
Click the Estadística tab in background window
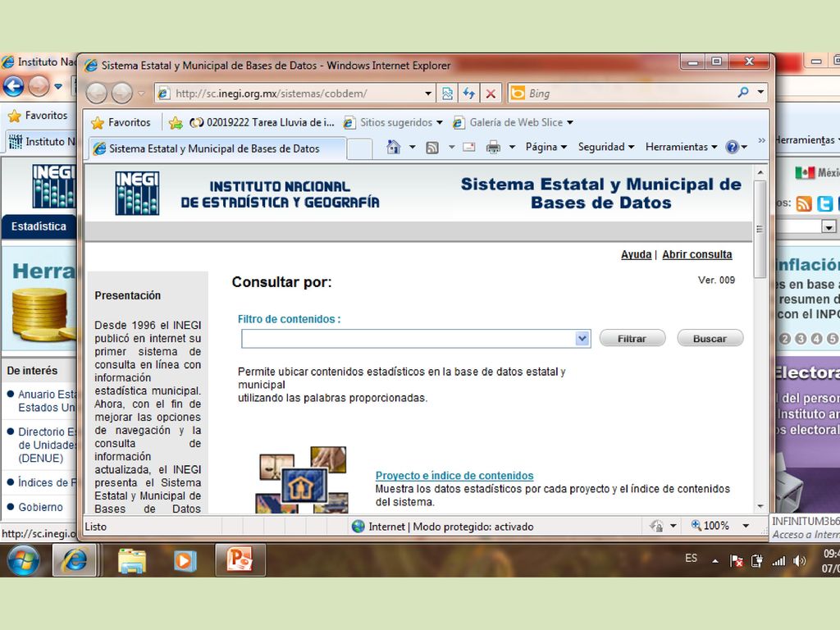[x=39, y=226]
